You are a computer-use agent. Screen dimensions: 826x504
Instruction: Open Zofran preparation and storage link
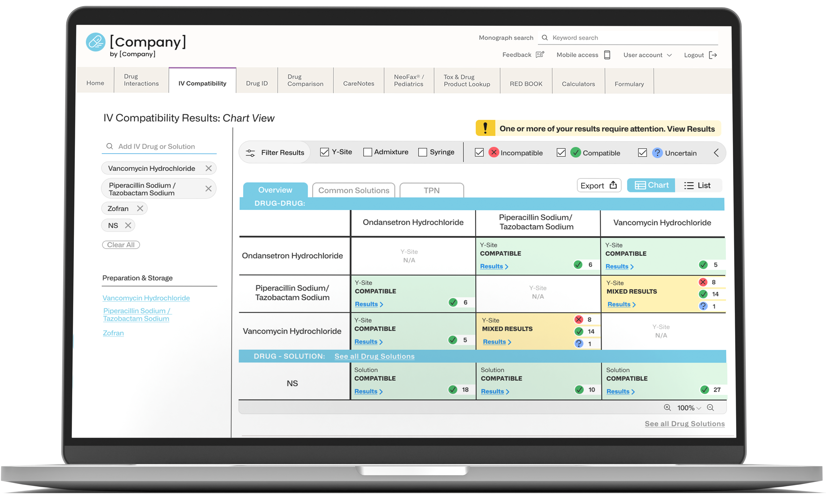[113, 333]
